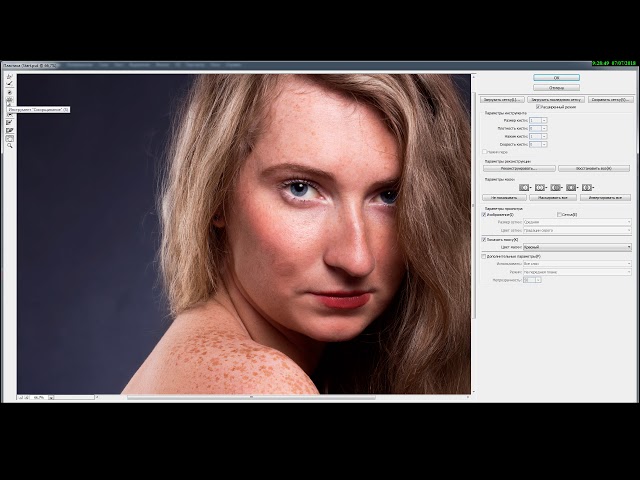This screenshot has height=480, width=640.
Task: Select the Thaw Mask tool
Action: [9, 130]
